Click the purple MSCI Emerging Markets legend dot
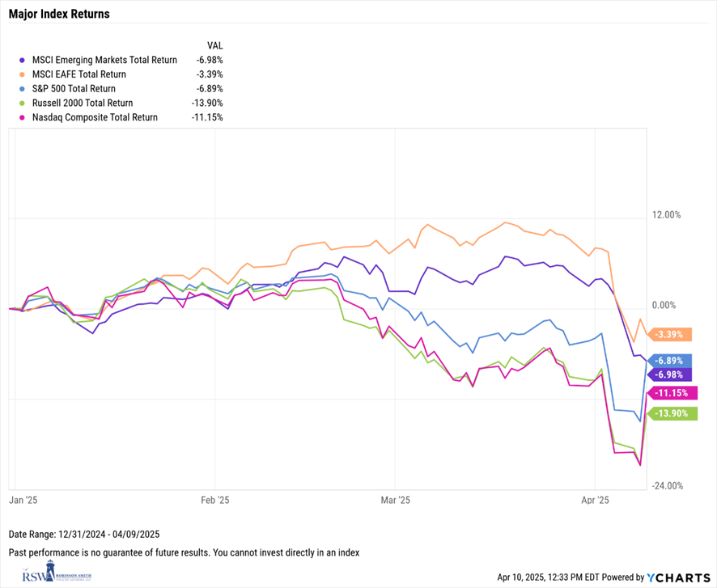717x588 pixels. pos(20,59)
